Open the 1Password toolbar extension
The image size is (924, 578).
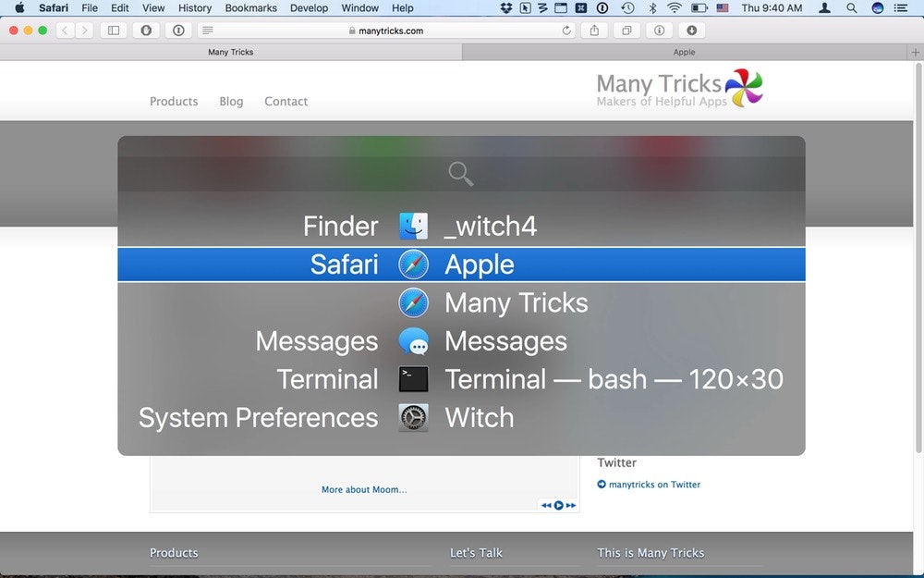pyautogui.click(x=178, y=31)
